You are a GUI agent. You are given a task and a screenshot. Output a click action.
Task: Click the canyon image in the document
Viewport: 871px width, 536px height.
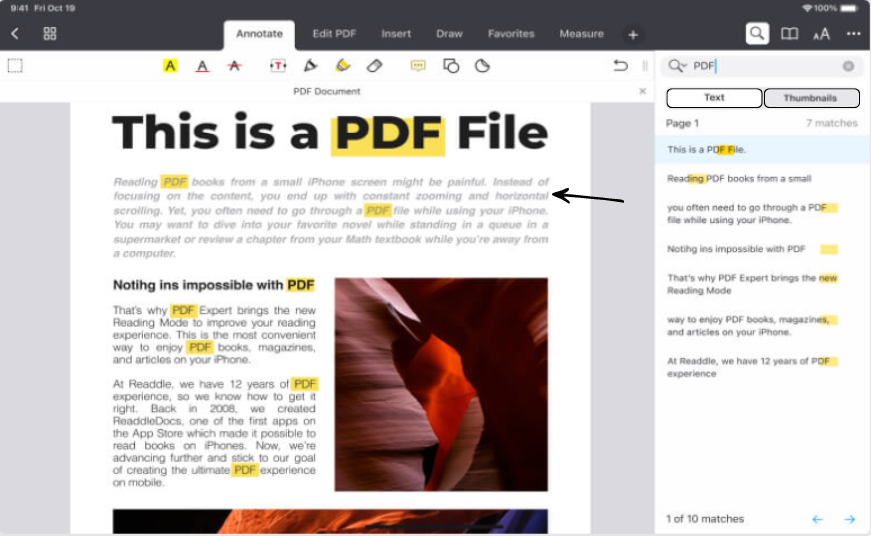[441, 384]
